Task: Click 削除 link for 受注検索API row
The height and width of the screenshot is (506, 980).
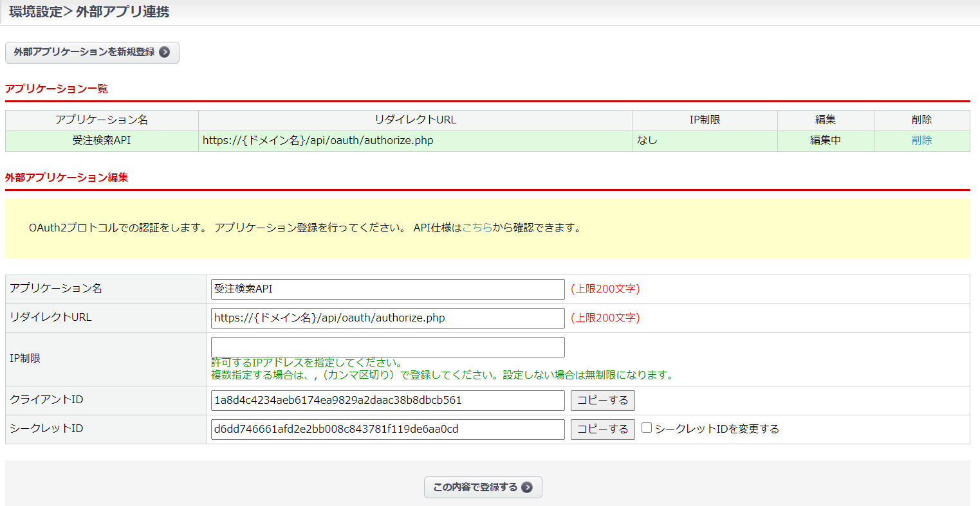Action: pyautogui.click(x=921, y=140)
